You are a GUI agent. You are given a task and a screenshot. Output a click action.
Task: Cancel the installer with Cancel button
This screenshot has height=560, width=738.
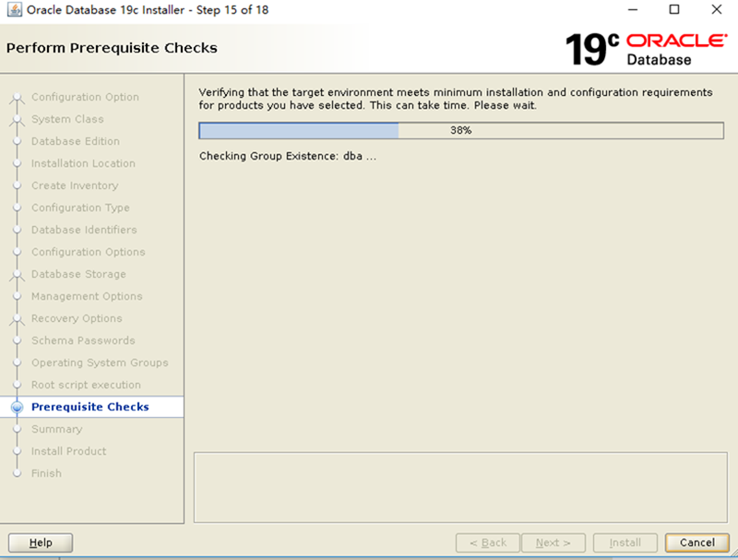click(x=697, y=542)
